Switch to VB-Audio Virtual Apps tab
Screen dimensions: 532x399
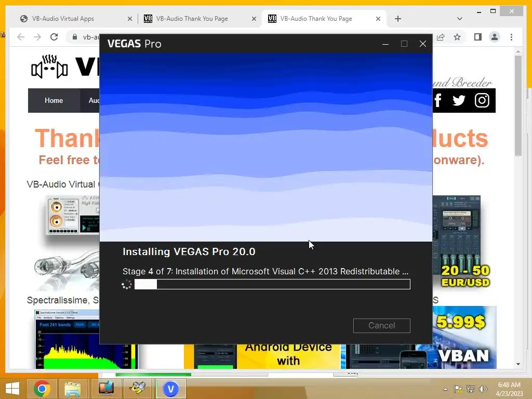click(x=63, y=19)
